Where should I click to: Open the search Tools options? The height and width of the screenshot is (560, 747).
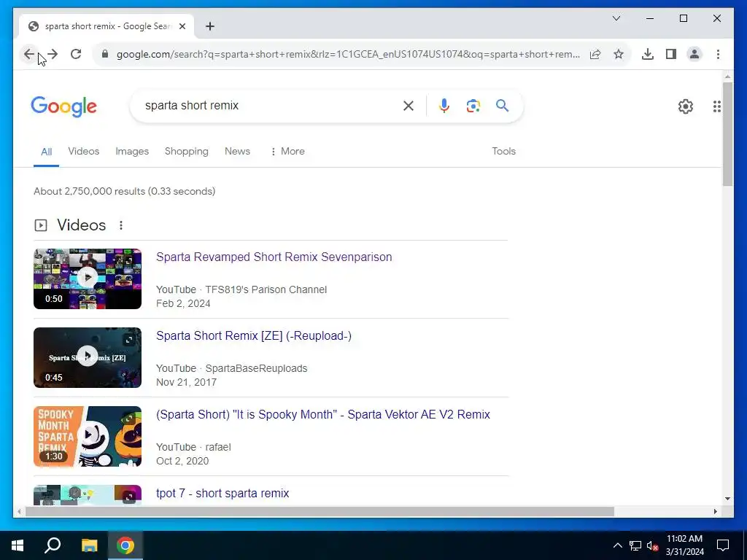[503, 151]
